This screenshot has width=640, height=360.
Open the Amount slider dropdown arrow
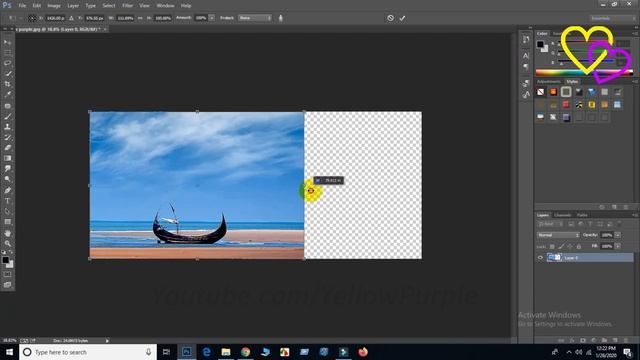coord(211,18)
